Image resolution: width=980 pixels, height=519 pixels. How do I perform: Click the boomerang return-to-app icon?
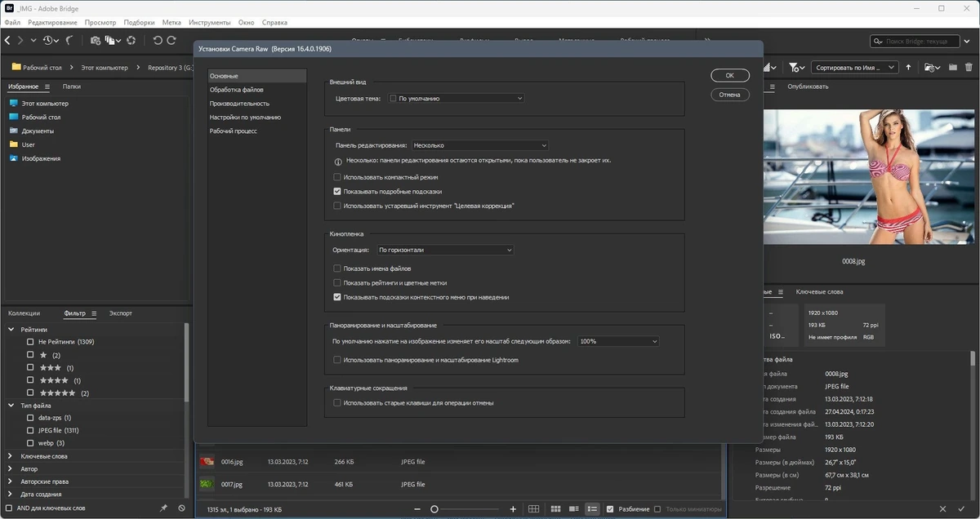click(69, 40)
